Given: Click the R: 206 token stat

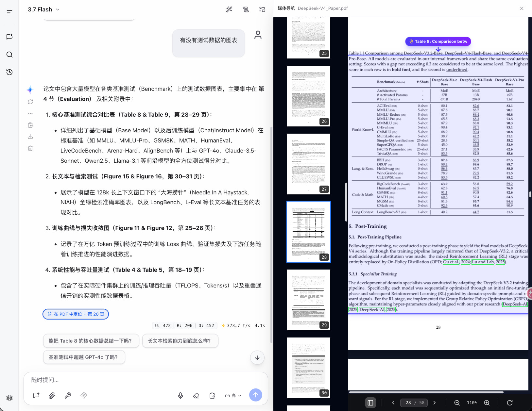Looking at the screenshot, I should click(x=185, y=325).
